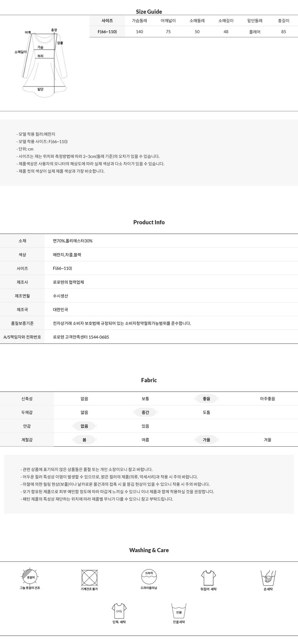
Task: Select the hand wash icon
Action: coord(268,577)
